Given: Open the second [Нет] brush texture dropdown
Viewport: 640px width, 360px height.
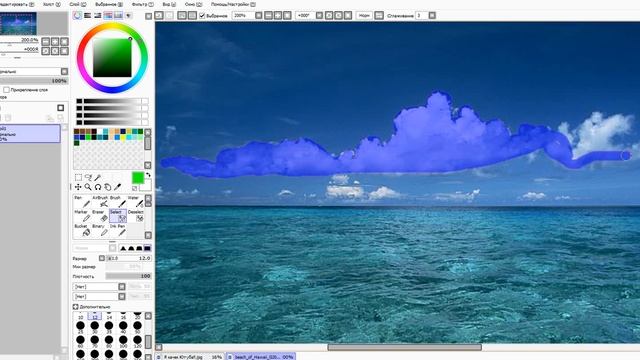Looking at the screenshot, I should tap(121, 296).
